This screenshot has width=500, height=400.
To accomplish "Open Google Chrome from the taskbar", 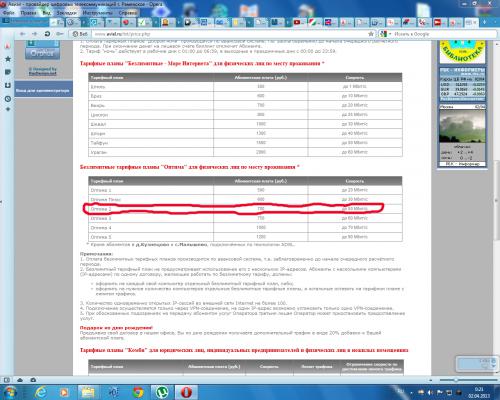I will 138,392.
